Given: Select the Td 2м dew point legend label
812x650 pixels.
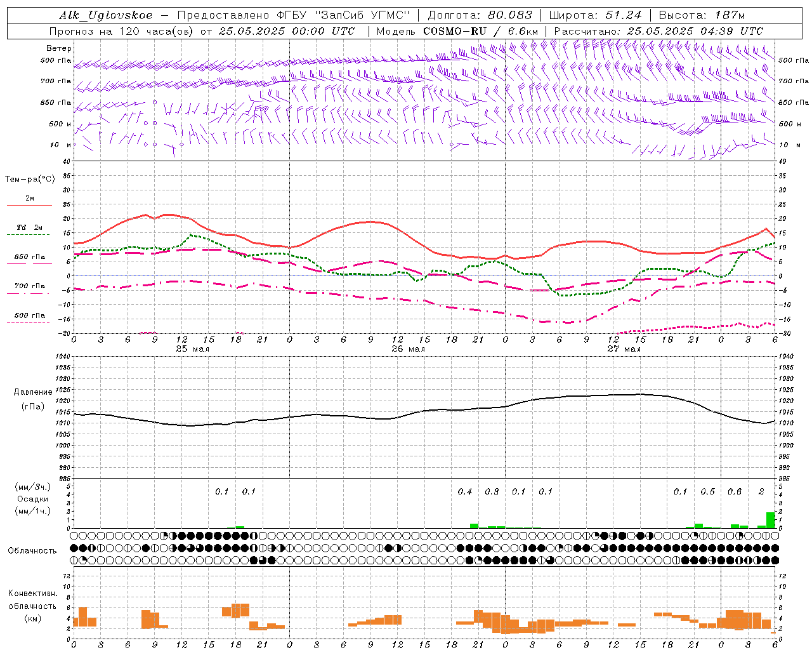Looking at the screenshot, I should click(30, 227).
